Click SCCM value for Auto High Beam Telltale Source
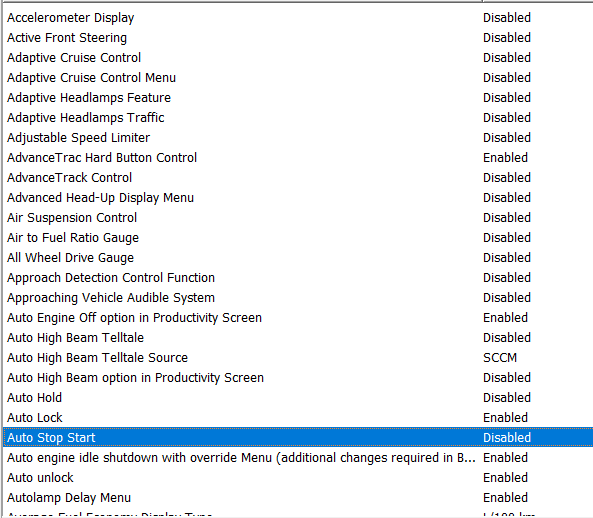Screen dimensions: 593x518 pos(500,358)
